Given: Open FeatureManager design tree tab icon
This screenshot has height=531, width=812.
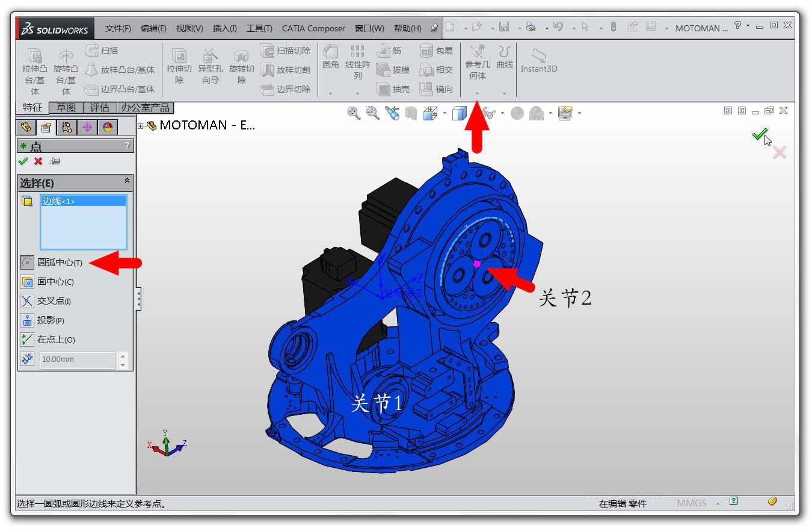Looking at the screenshot, I should pyautogui.click(x=25, y=127).
